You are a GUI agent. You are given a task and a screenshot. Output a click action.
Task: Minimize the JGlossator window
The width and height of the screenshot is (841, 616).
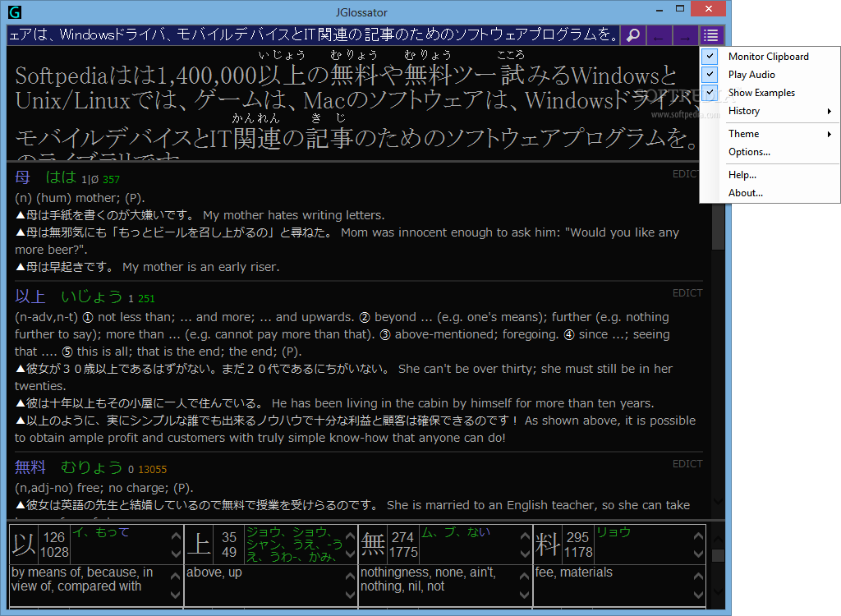click(x=659, y=9)
